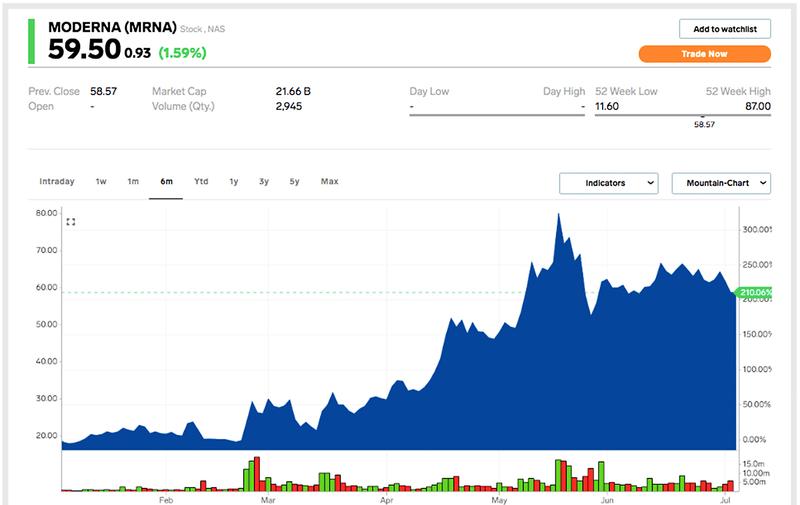Select the 6m time range tab
The height and width of the screenshot is (505, 800).
point(166,182)
